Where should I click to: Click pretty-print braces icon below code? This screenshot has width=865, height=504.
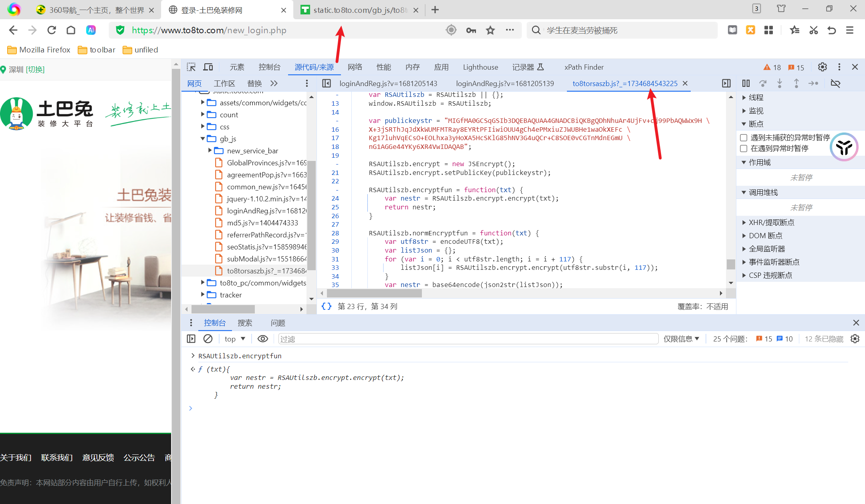click(x=326, y=306)
